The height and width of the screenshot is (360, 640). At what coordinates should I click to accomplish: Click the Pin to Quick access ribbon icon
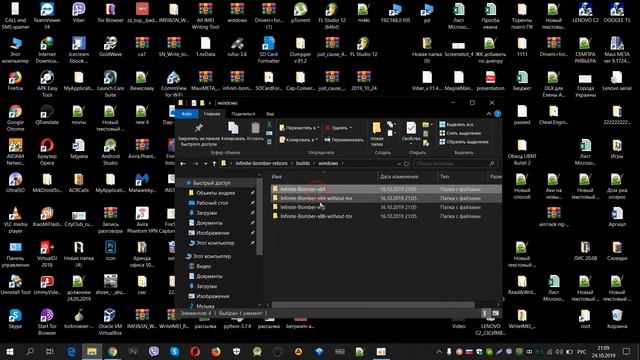point(198,128)
